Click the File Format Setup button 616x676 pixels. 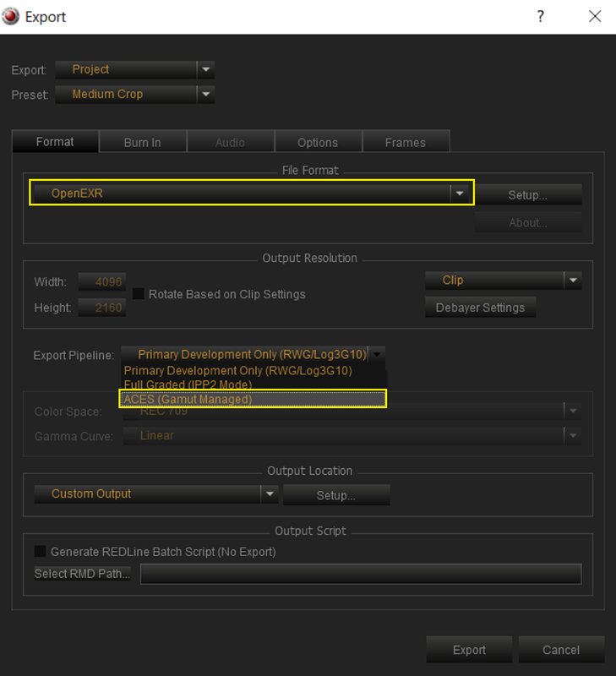click(528, 195)
